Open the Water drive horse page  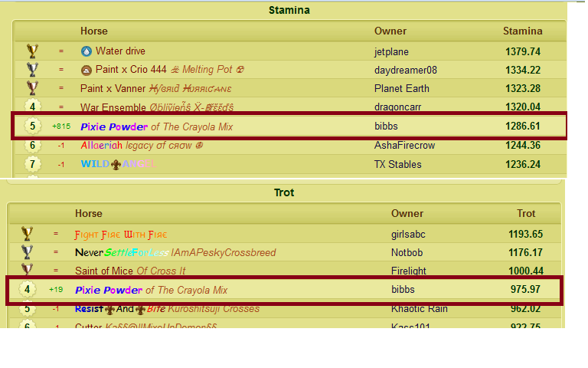pyautogui.click(x=120, y=51)
